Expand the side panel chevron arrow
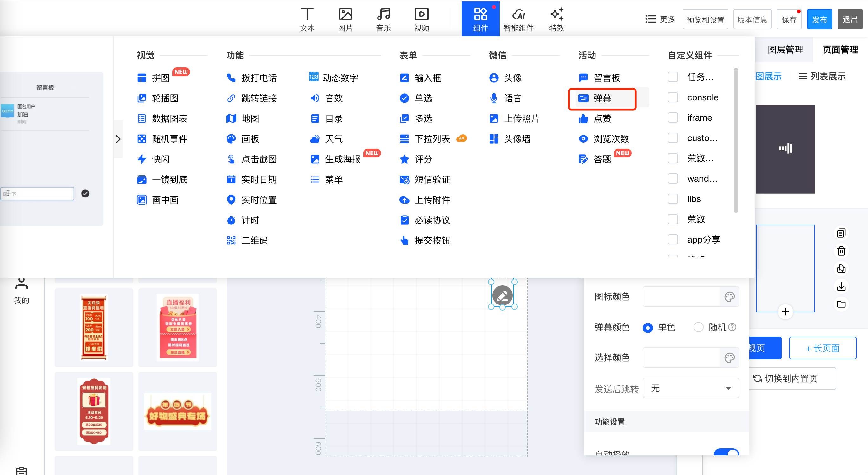This screenshot has width=868, height=475. [118, 139]
